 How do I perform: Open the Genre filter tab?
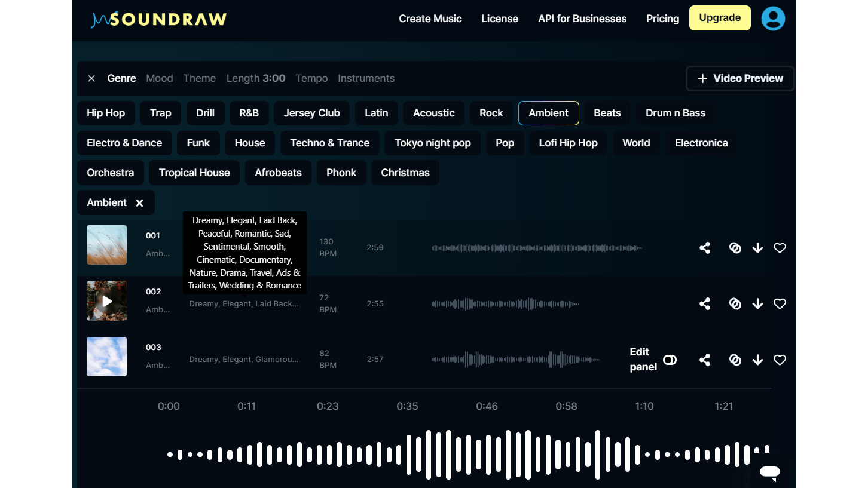[122, 78]
